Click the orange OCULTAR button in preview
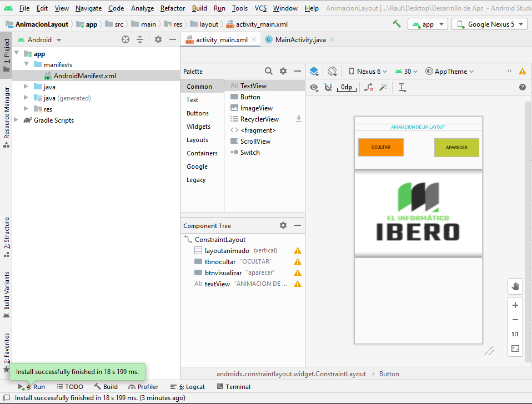This screenshot has height=404, width=532. tap(381, 147)
